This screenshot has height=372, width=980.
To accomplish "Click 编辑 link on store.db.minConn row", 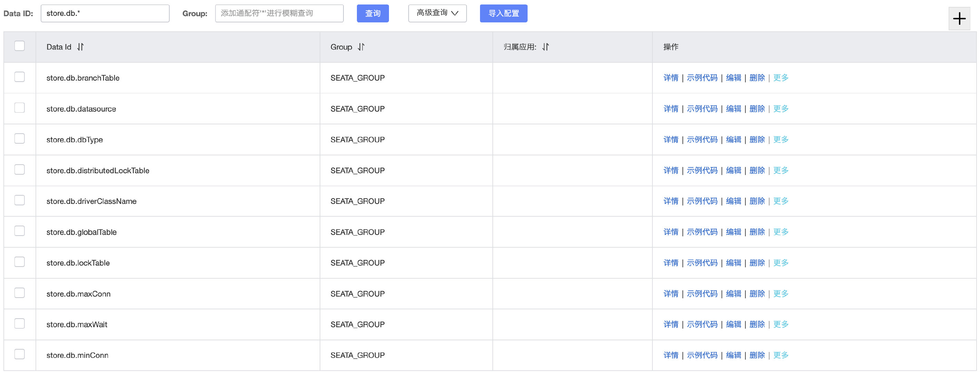I will click(x=733, y=355).
